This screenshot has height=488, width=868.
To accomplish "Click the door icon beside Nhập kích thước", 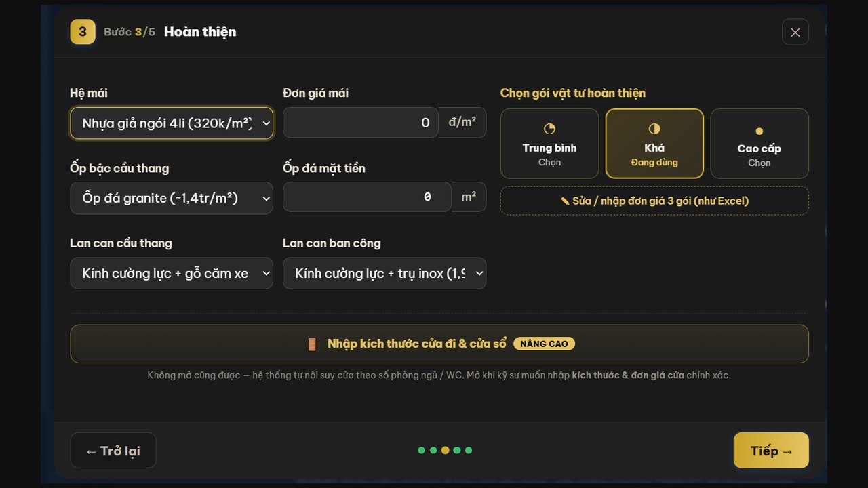I will [x=312, y=344].
